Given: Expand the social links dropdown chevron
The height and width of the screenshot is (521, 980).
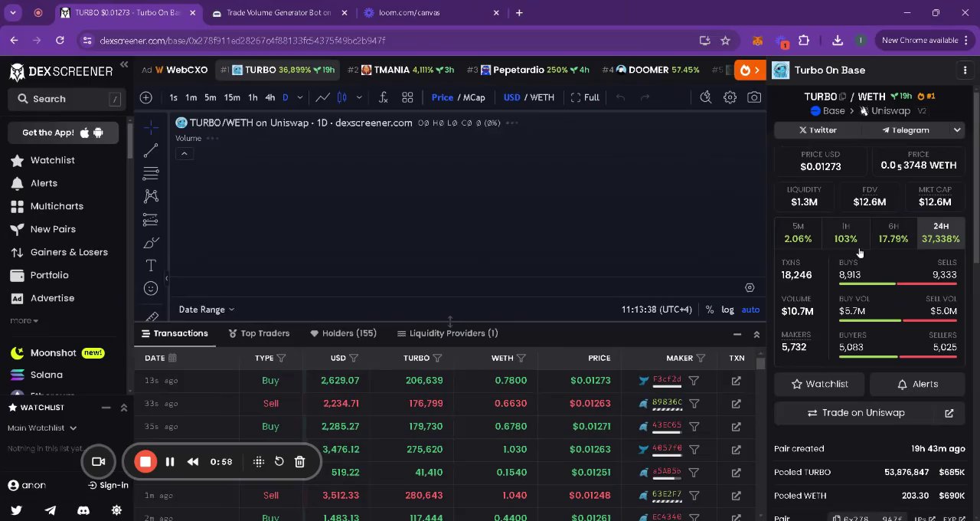Looking at the screenshot, I should 956,130.
